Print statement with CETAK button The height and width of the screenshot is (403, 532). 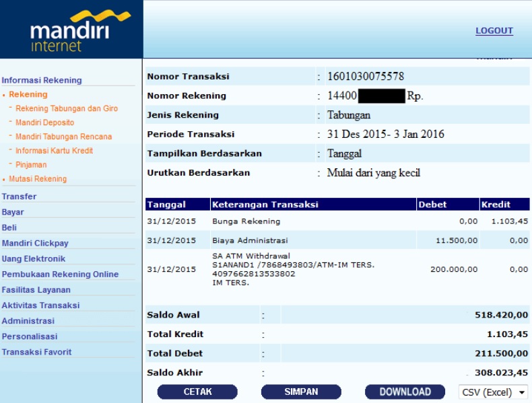pyautogui.click(x=197, y=392)
